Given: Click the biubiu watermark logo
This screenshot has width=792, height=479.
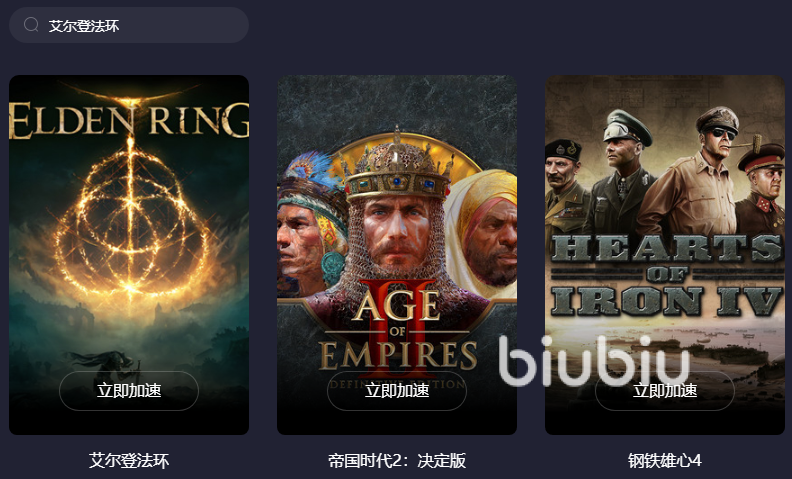Looking at the screenshot, I should [594, 361].
